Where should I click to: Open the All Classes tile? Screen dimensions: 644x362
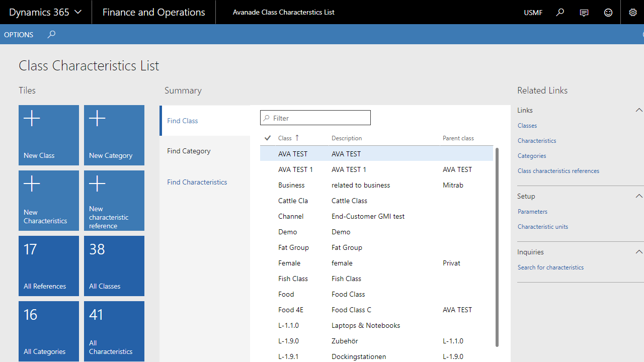[x=114, y=266]
